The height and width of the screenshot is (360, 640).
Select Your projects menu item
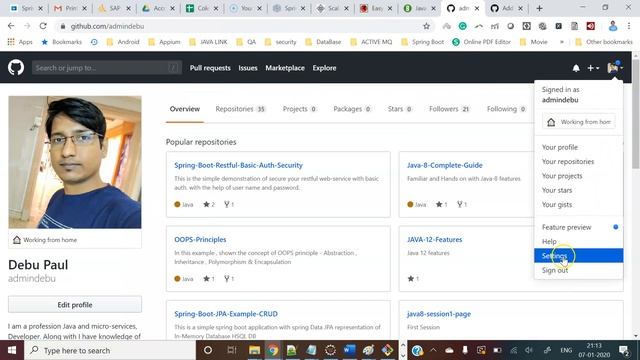coord(579,176)
